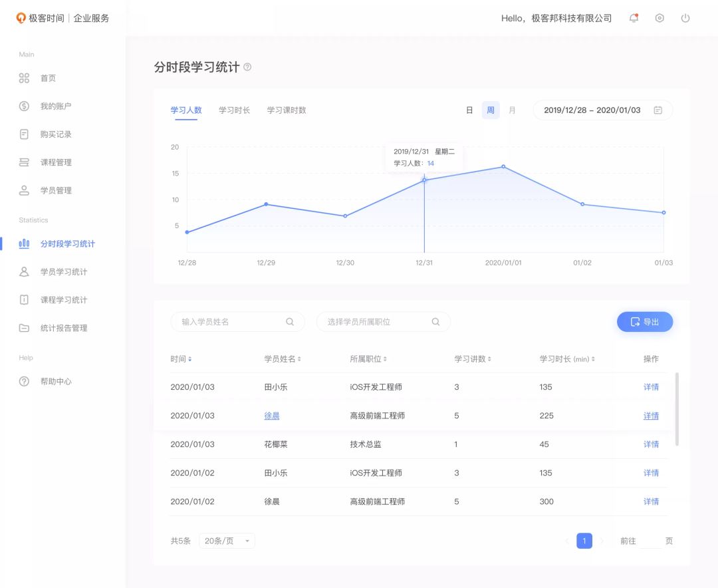Click the 徐晨 name link dated 2020/01/03
This screenshot has width=718, height=588.
[x=271, y=416]
